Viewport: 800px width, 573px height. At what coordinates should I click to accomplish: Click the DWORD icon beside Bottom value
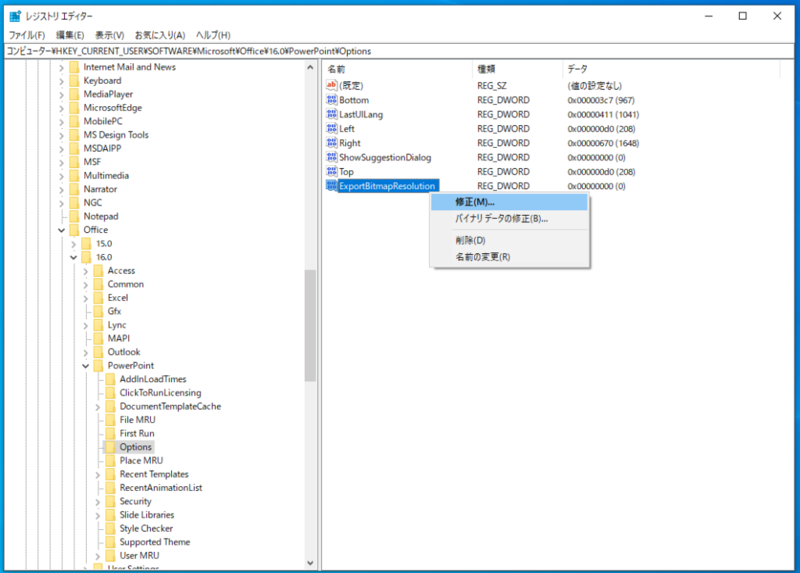332,99
